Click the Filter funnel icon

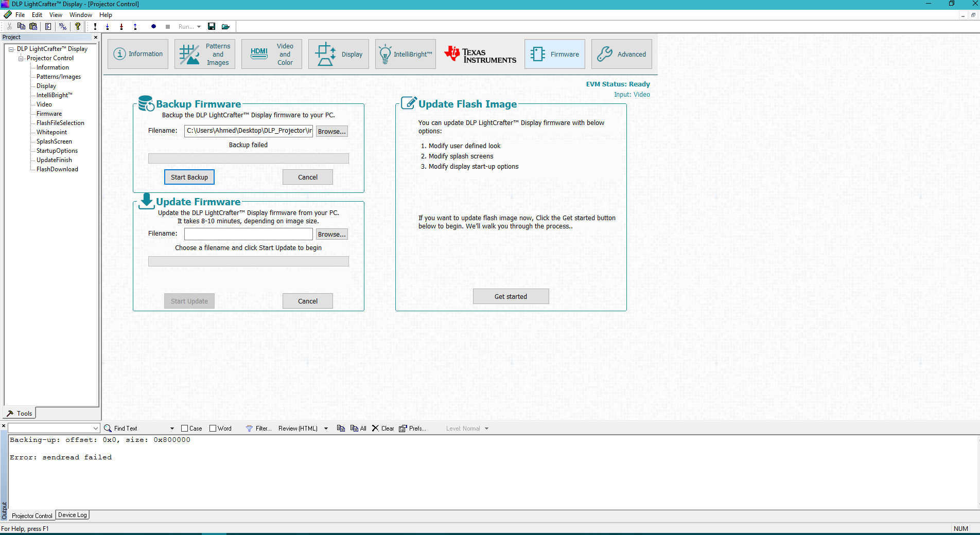(249, 428)
